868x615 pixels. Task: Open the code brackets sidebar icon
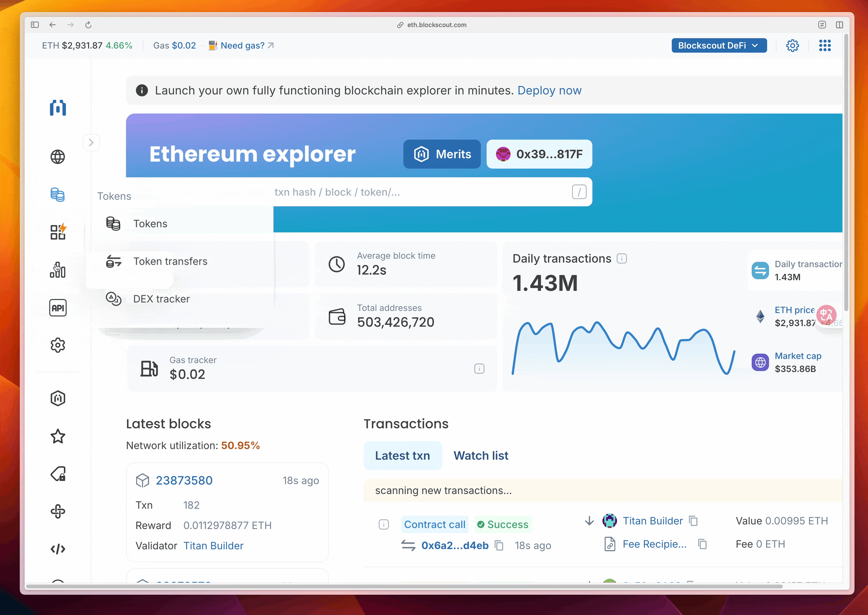click(x=58, y=549)
